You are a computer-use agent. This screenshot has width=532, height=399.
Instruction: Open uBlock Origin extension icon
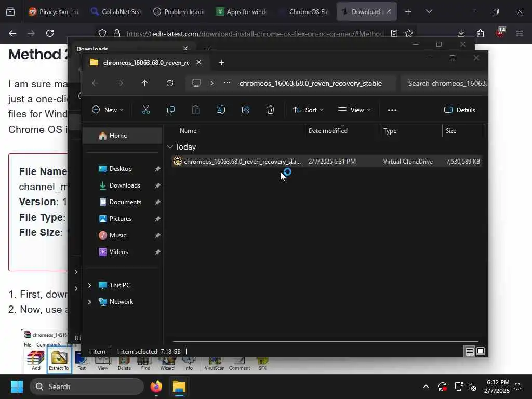coord(500,33)
